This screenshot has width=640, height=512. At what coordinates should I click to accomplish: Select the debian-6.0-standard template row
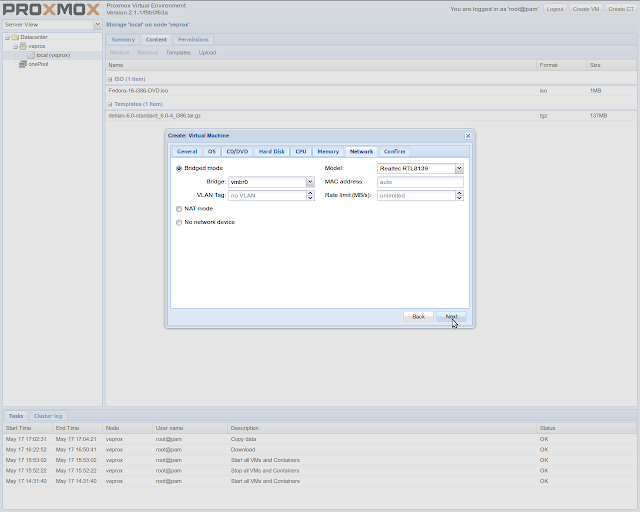point(371,116)
